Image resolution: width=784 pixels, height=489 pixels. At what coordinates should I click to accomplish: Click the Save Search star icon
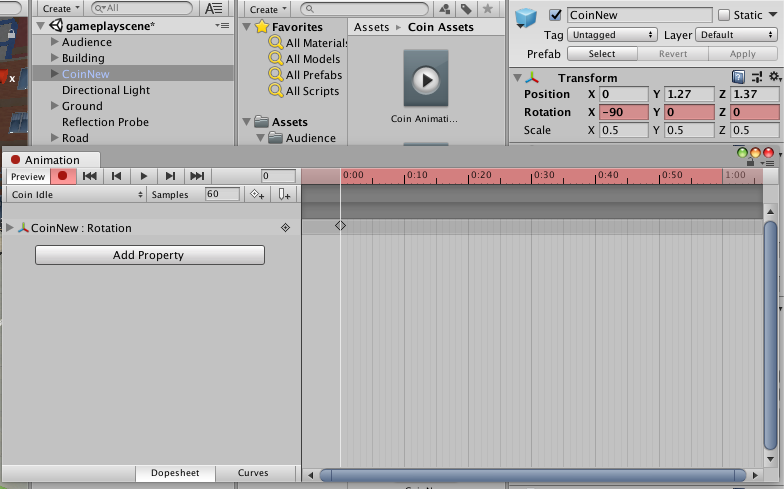[488, 8]
